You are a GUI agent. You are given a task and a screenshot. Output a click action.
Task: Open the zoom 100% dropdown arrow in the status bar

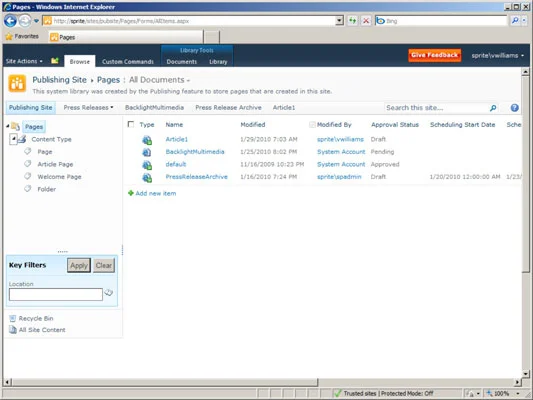click(518, 393)
